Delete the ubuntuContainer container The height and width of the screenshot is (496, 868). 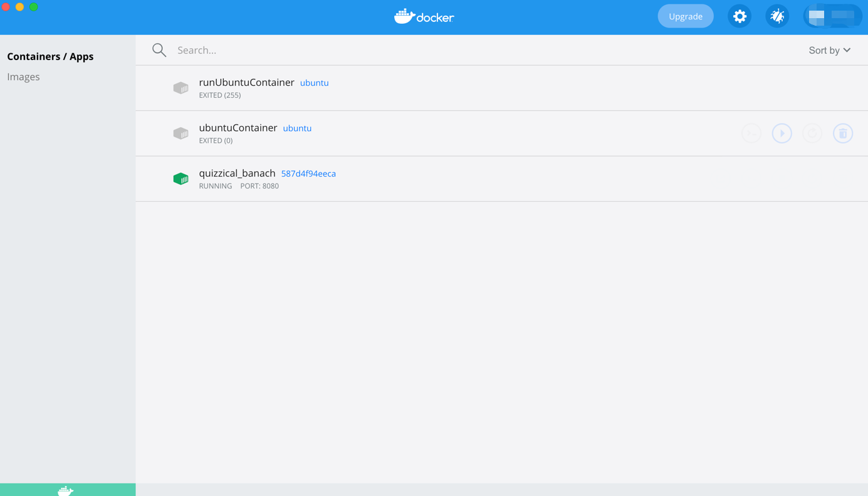pos(842,133)
